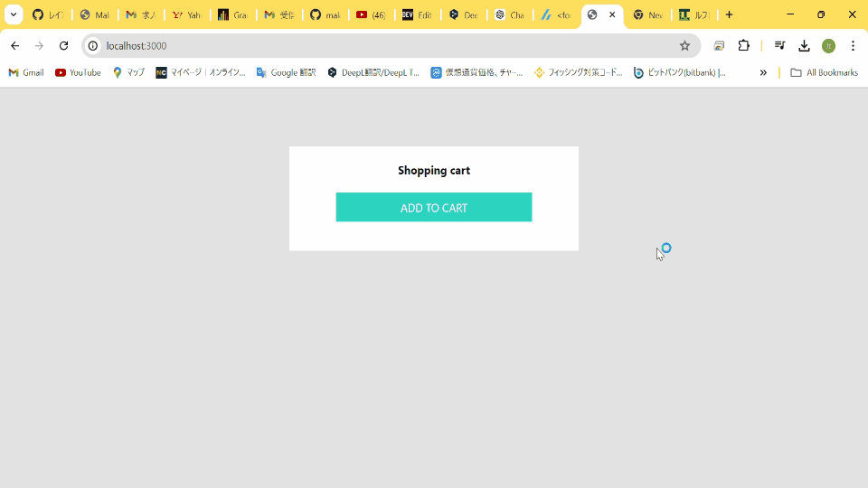The image size is (868, 488).
Task: Switch to the <for tab
Action: point(556,15)
